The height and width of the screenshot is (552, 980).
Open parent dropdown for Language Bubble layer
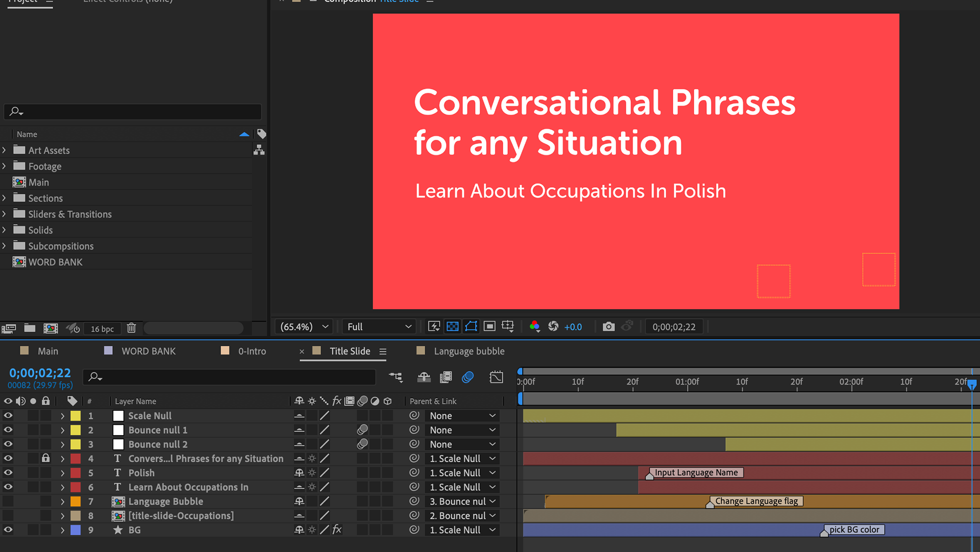[462, 501]
